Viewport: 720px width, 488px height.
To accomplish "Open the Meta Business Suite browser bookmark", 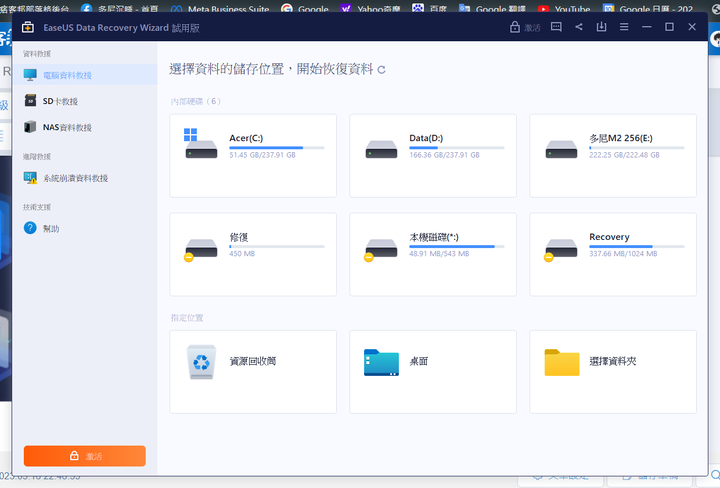I will pyautogui.click(x=219, y=9).
